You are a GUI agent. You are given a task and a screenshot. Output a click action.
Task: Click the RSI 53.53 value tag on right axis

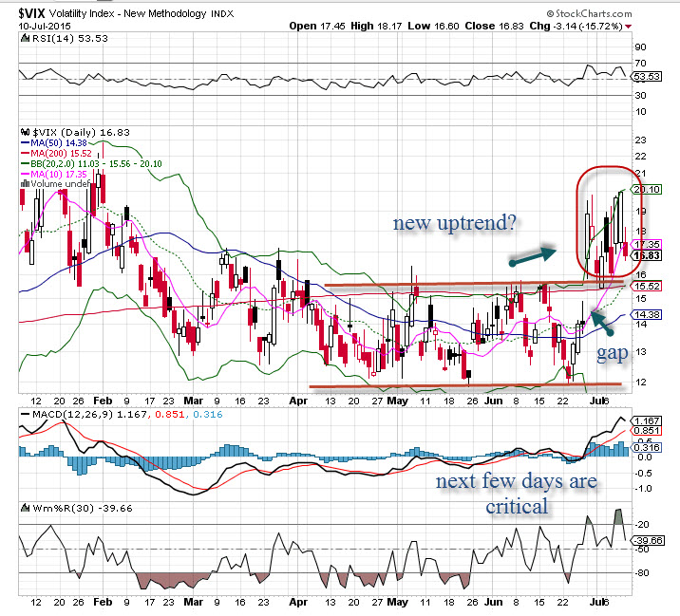pyautogui.click(x=649, y=75)
